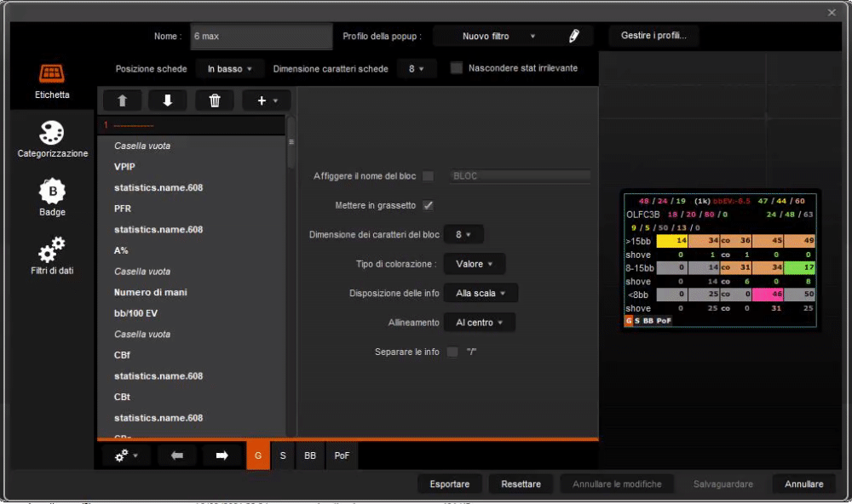Switch to the G tab
Viewport: 852px width, 504px height.
[x=258, y=455]
